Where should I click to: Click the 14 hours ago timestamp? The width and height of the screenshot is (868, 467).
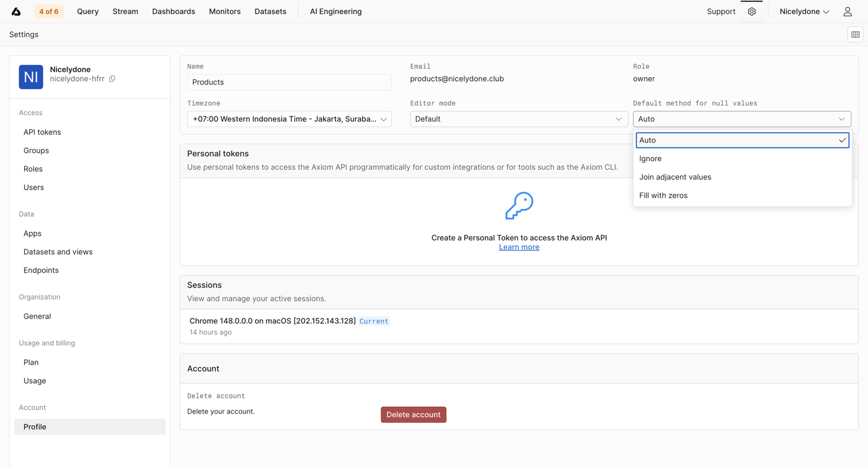click(x=211, y=332)
